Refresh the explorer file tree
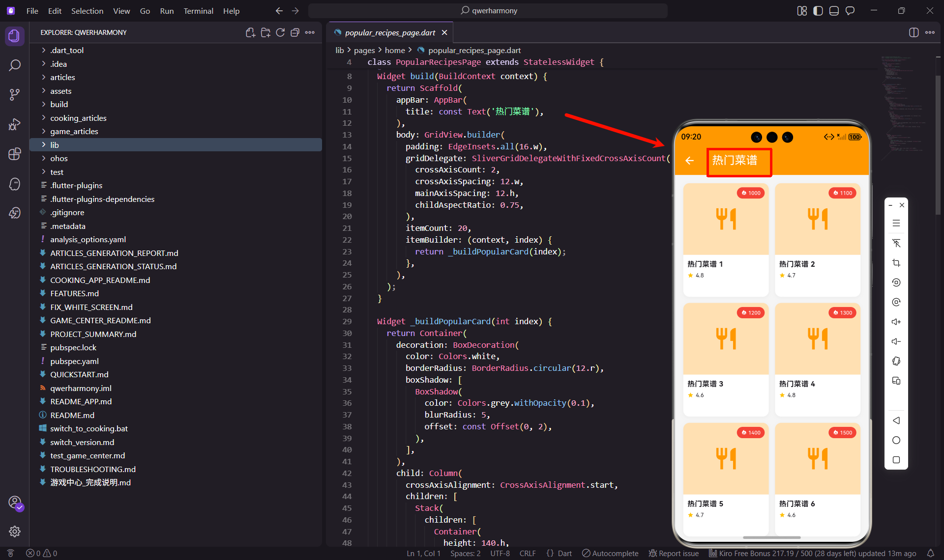The width and height of the screenshot is (944, 560). click(280, 32)
